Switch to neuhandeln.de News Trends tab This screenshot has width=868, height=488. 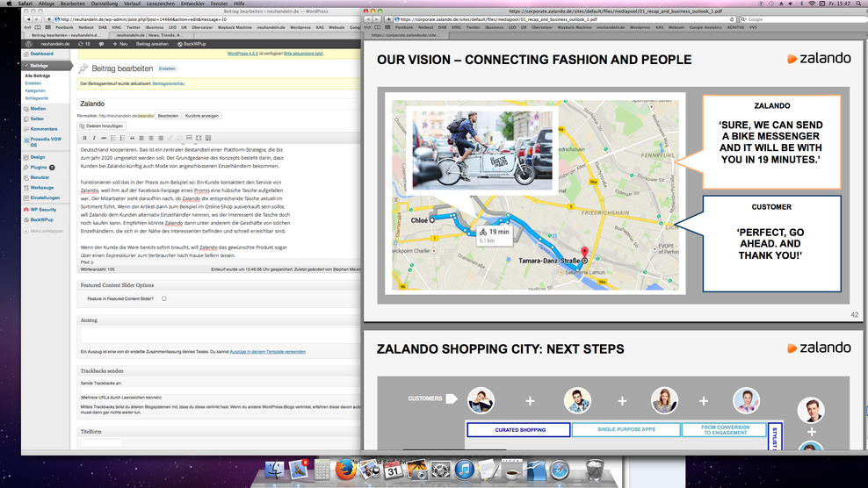coord(149,35)
